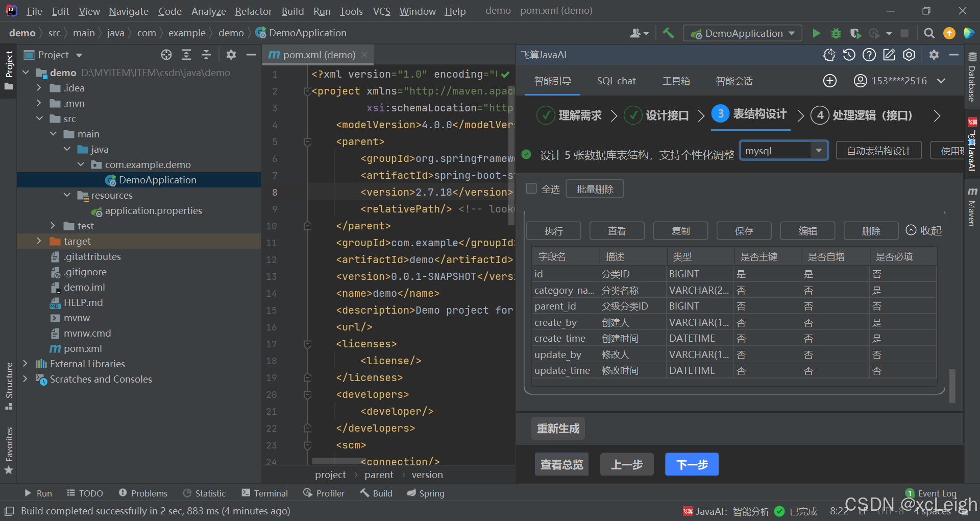
Task: Click the 上一步 previous step button
Action: (x=627, y=464)
